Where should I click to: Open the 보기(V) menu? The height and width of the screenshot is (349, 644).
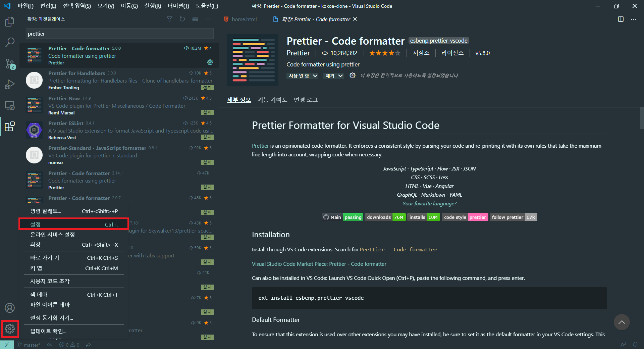pos(106,6)
